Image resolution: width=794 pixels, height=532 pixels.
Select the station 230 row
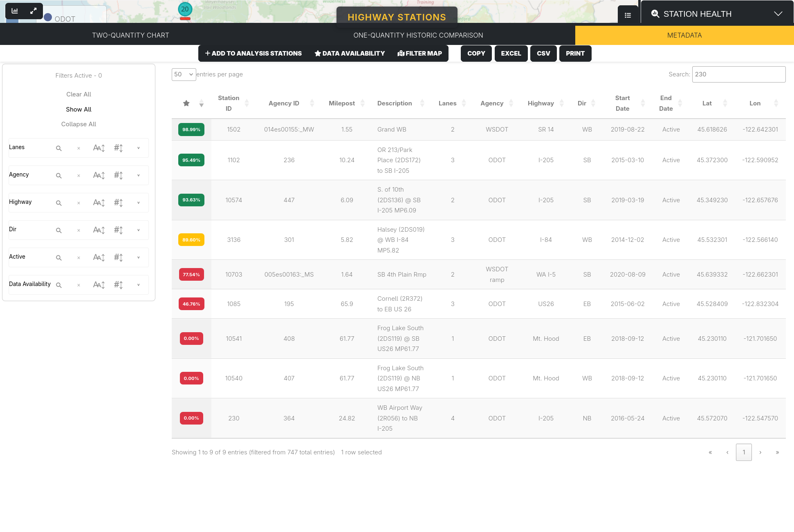(479, 418)
